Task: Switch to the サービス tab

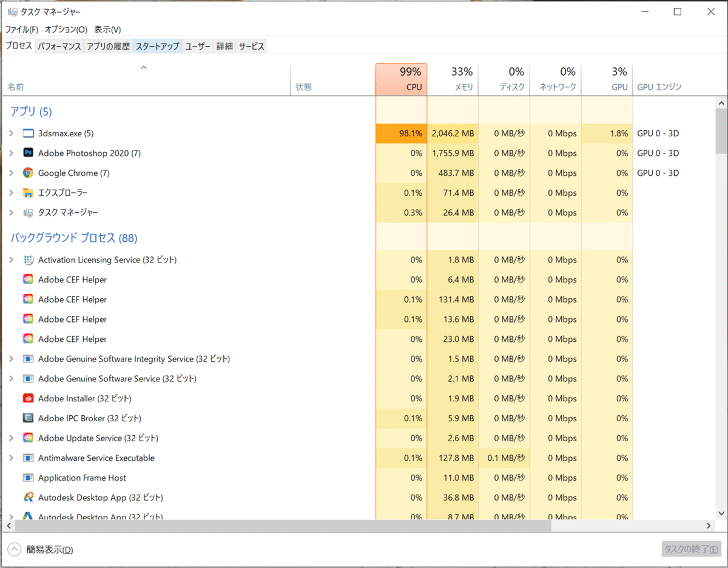Action: click(251, 46)
